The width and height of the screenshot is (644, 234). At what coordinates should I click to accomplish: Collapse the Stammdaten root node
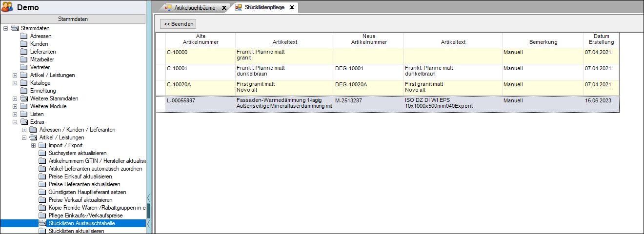pos(5,28)
